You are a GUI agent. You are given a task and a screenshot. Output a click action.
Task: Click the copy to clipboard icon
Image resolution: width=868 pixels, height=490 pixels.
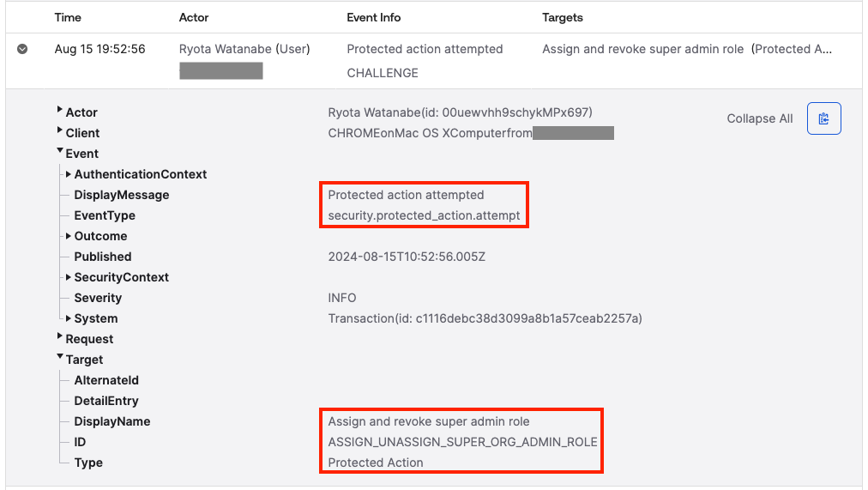[x=823, y=118]
